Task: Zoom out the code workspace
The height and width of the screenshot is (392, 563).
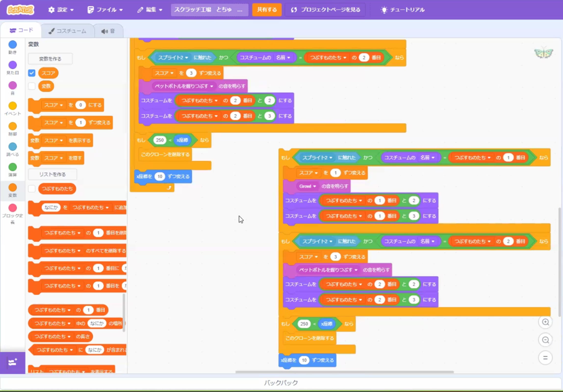Action: [545, 340]
